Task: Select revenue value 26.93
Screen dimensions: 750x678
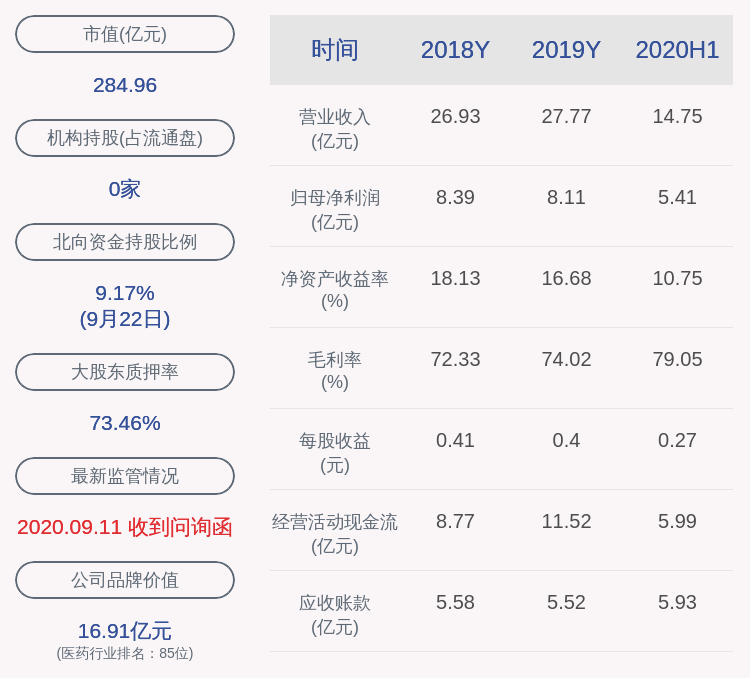Action: [x=455, y=116]
